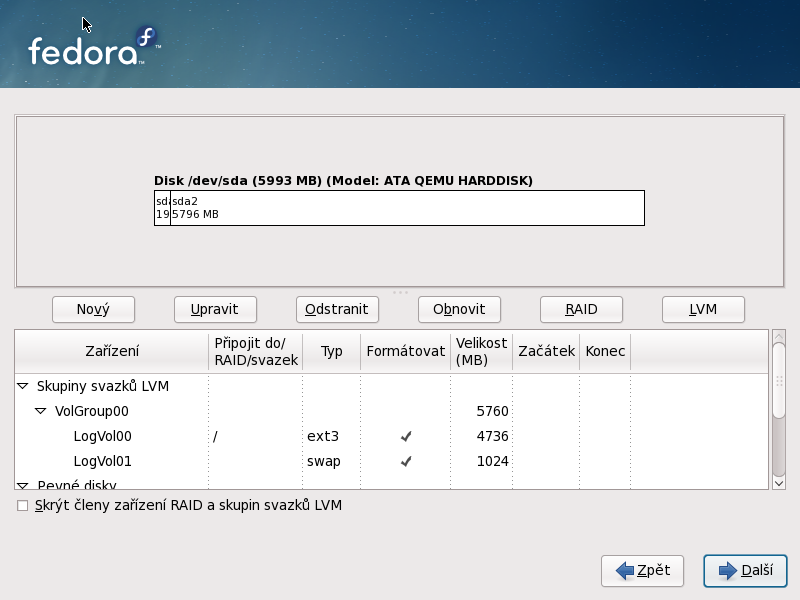The height and width of the screenshot is (600, 800).
Task: Toggle the format checkmark for LogVol00
Action: (406, 436)
